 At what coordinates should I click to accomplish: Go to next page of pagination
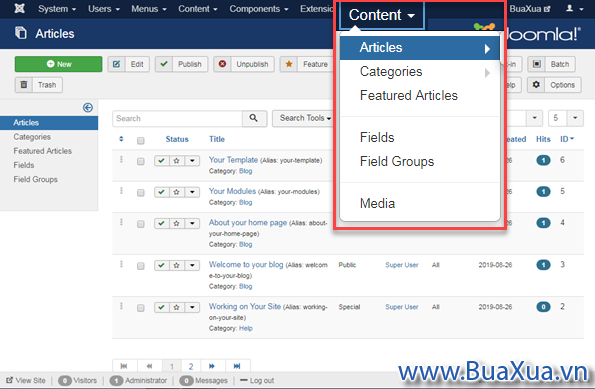pos(212,366)
